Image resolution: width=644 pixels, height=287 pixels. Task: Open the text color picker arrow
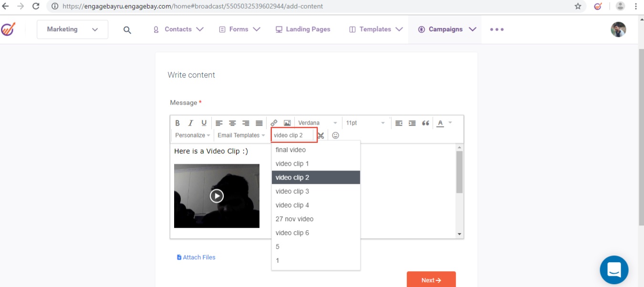(450, 123)
